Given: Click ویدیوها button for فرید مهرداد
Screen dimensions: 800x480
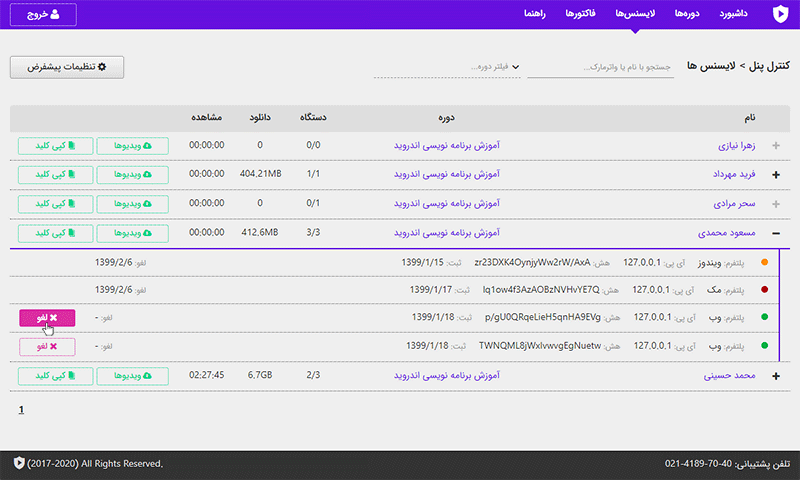Looking at the screenshot, I should pos(133,174).
